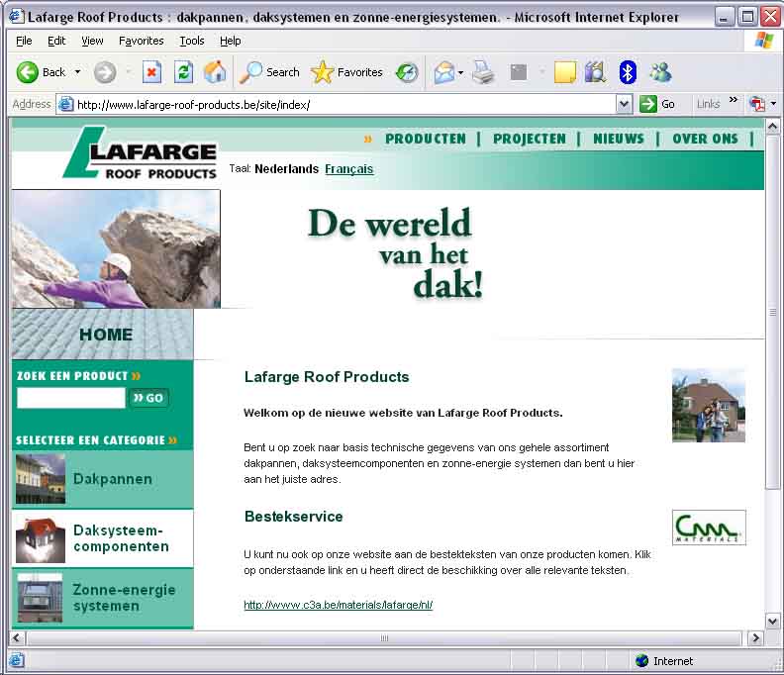Switch language to Français

point(349,169)
